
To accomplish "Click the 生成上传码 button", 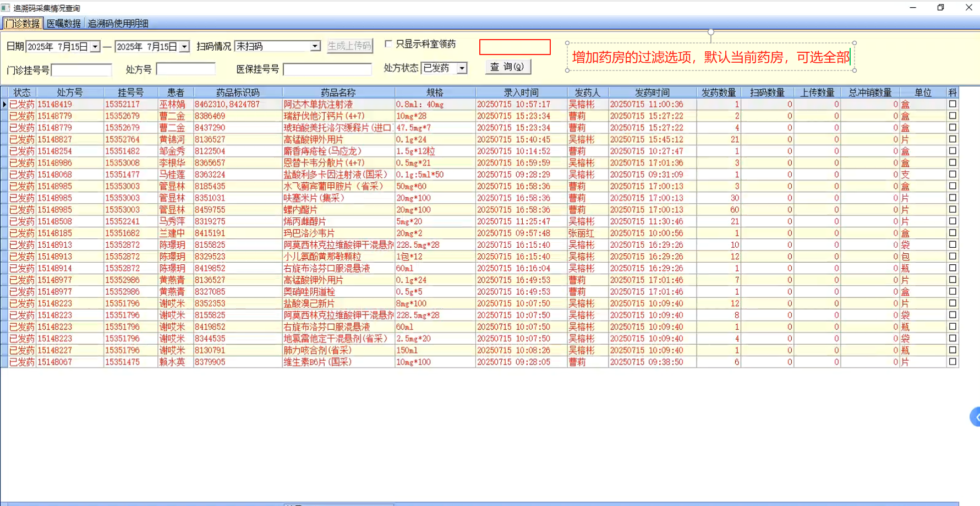I will click(x=349, y=46).
